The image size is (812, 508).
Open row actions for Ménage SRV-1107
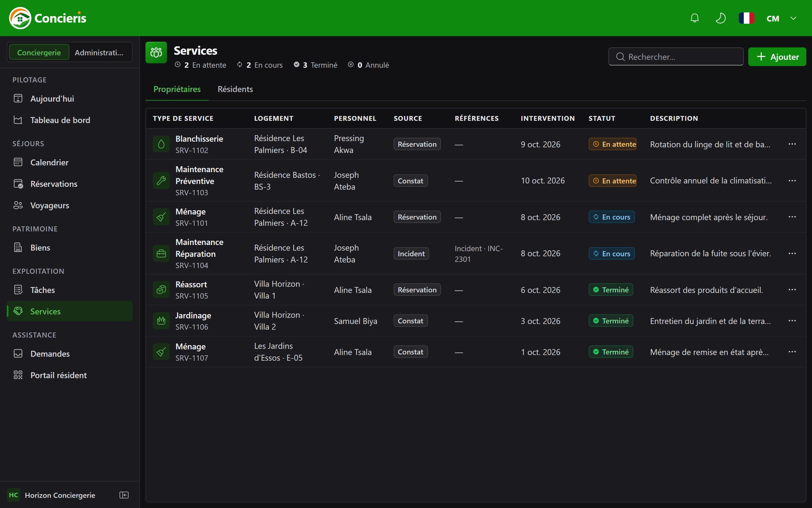point(792,352)
